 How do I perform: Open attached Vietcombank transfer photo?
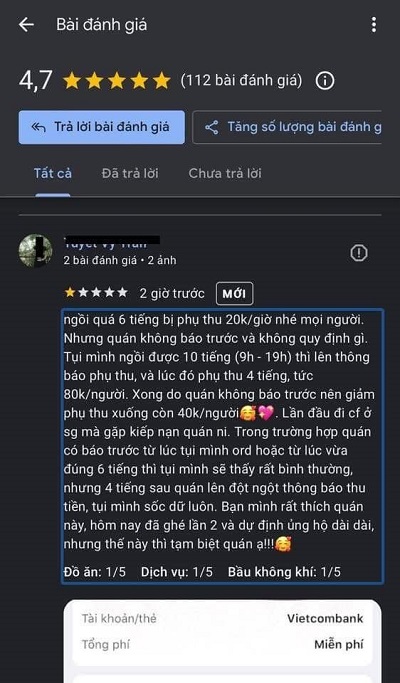click(222, 641)
